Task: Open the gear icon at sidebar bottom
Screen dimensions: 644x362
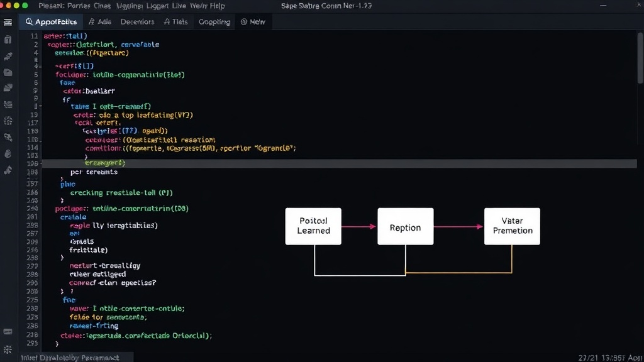Action: coord(8,349)
